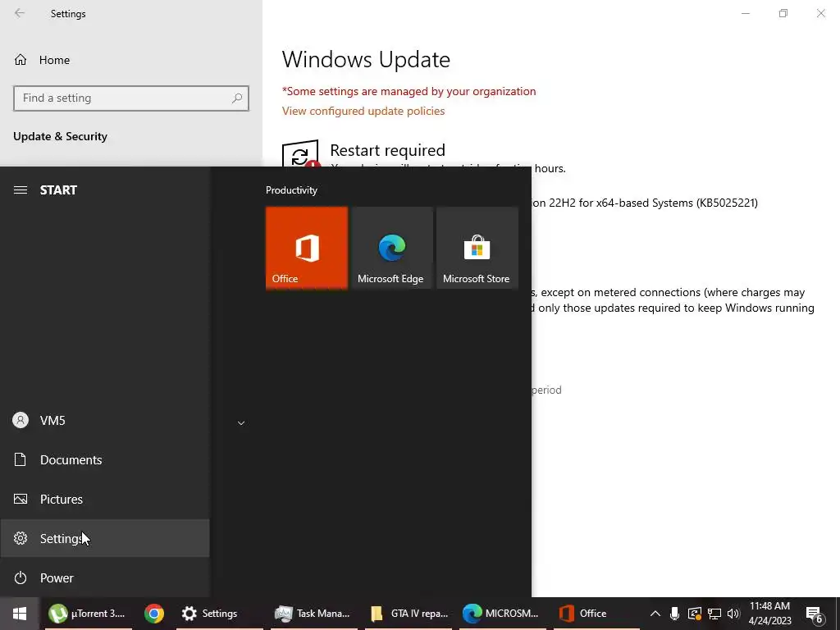
Task: Open the VM5 user account menu
Action: [104, 421]
